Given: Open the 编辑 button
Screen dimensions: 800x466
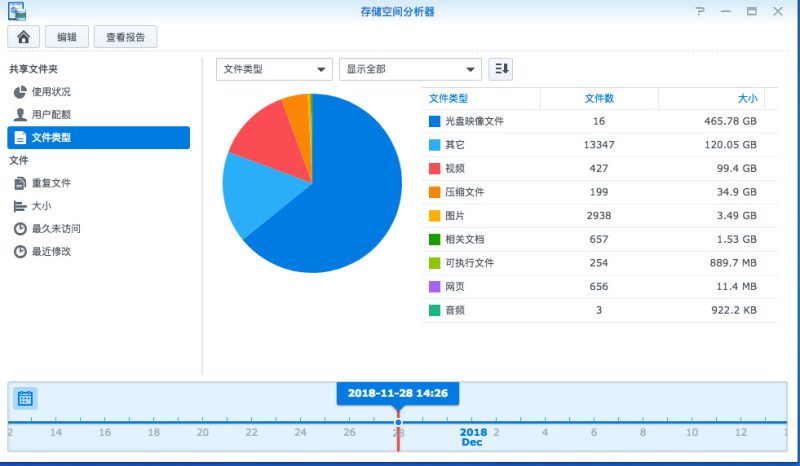Looking at the screenshot, I should click(x=67, y=37).
